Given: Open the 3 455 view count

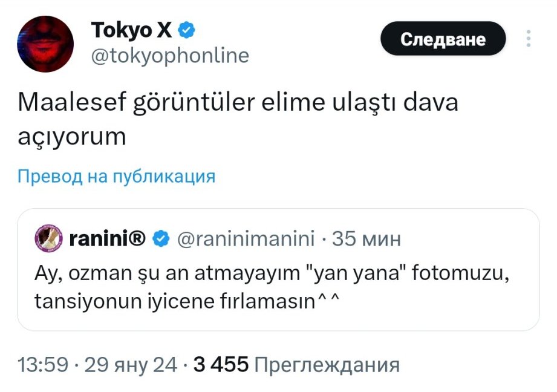Looking at the screenshot, I should tap(221, 365).
